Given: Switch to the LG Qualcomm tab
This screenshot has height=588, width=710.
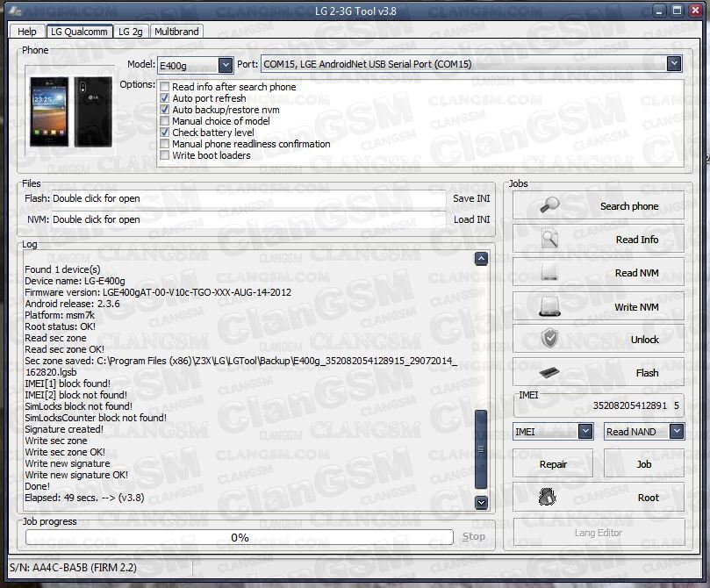Looking at the screenshot, I should click(x=79, y=32).
